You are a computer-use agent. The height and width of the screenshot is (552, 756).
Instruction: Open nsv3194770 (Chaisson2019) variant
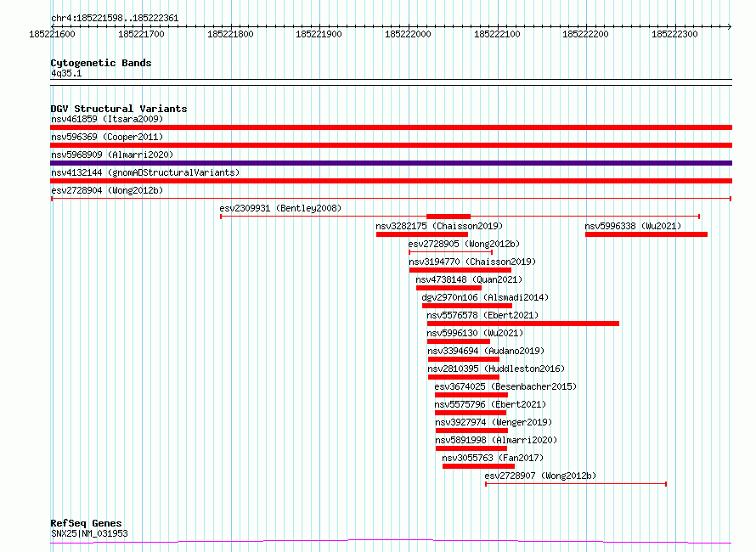(x=472, y=262)
